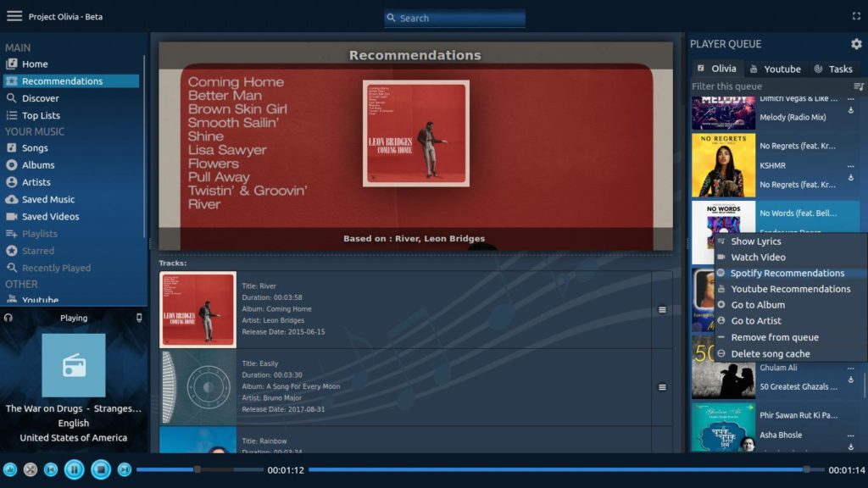
Task: Click the queue sort icon beside filter field
Action: 858,86
